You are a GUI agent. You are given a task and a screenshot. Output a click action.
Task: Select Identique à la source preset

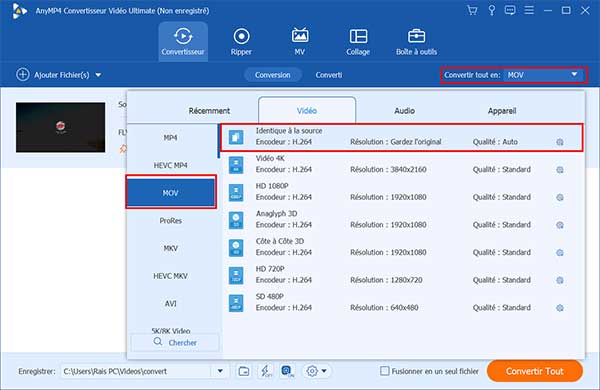(x=402, y=137)
